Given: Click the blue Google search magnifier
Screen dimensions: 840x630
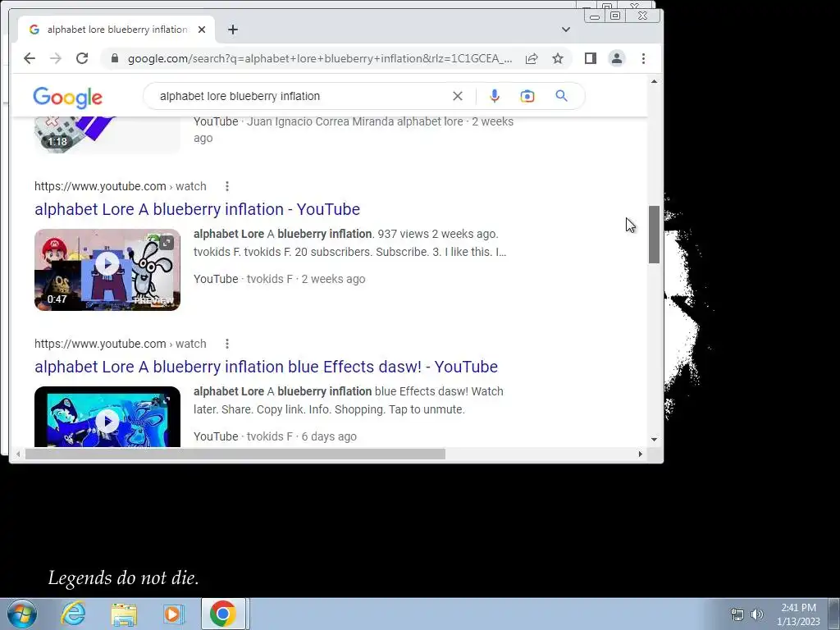Looking at the screenshot, I should [561, 96].
